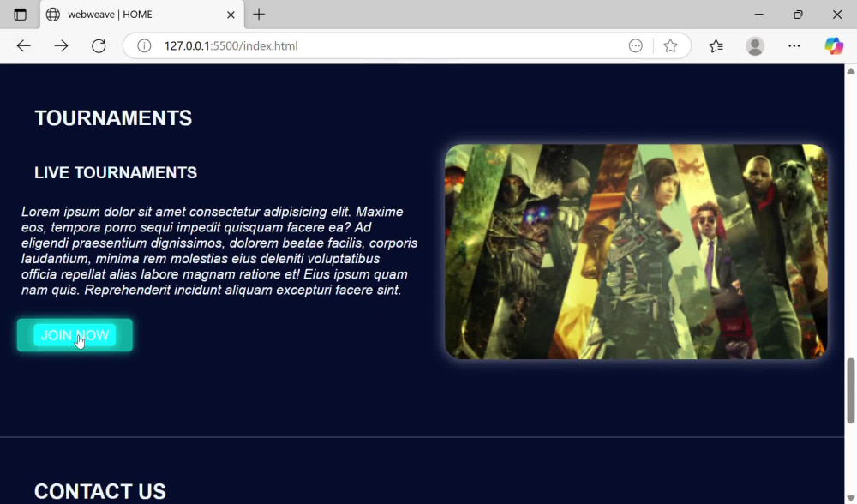Click the Lorem ipsum paragraph text

point(219,250)
